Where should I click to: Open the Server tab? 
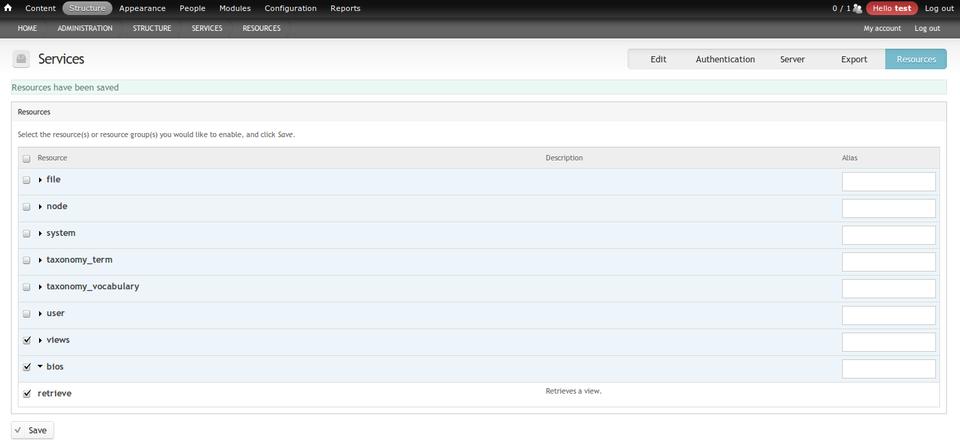point(792,59)
